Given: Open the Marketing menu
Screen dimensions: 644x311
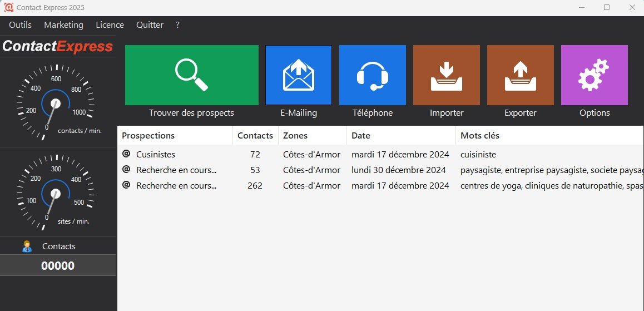Looking at the screenshot, I should 63,24.
